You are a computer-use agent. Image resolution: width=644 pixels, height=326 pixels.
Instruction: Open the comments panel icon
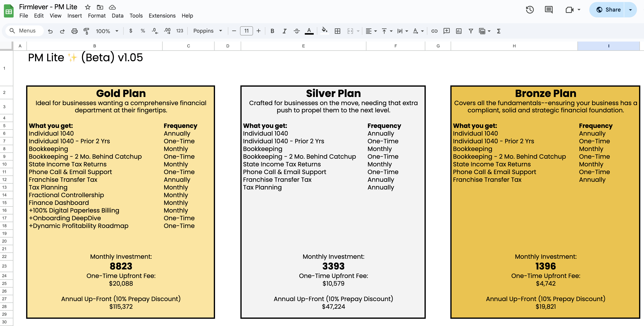point(549,10)
